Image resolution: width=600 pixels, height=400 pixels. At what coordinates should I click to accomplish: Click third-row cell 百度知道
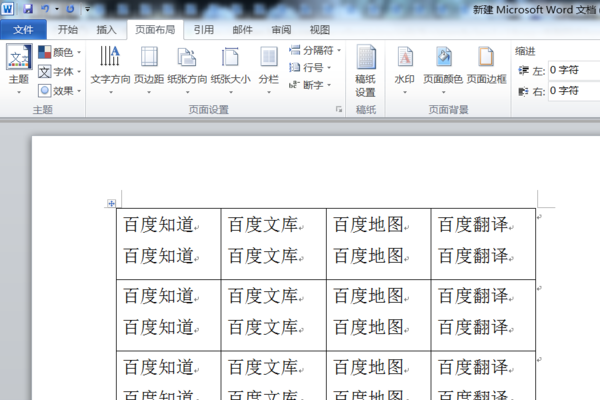(169, 376)
